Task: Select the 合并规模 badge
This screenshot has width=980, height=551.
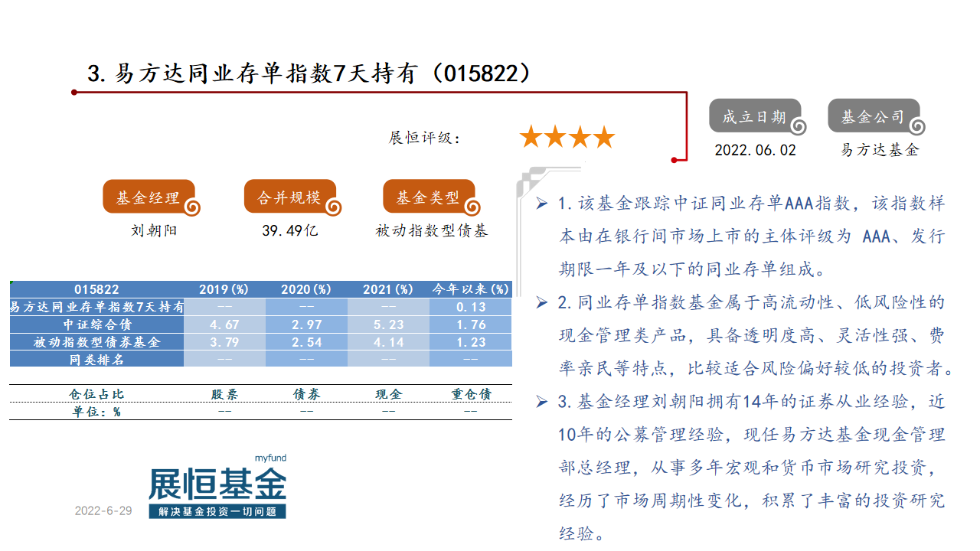Action: pos(292,197)
